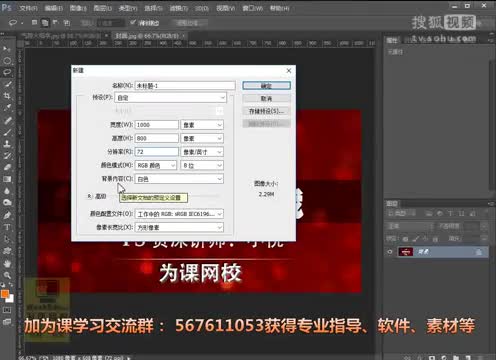Click the Save Preset button
This screenshot has height=360, width=496.
266,111
